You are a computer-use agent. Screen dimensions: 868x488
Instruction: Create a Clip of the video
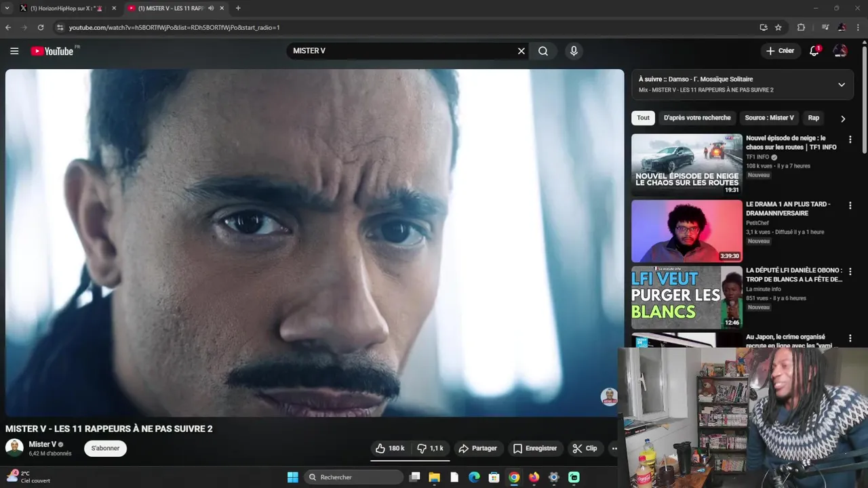tap(585, 448)
